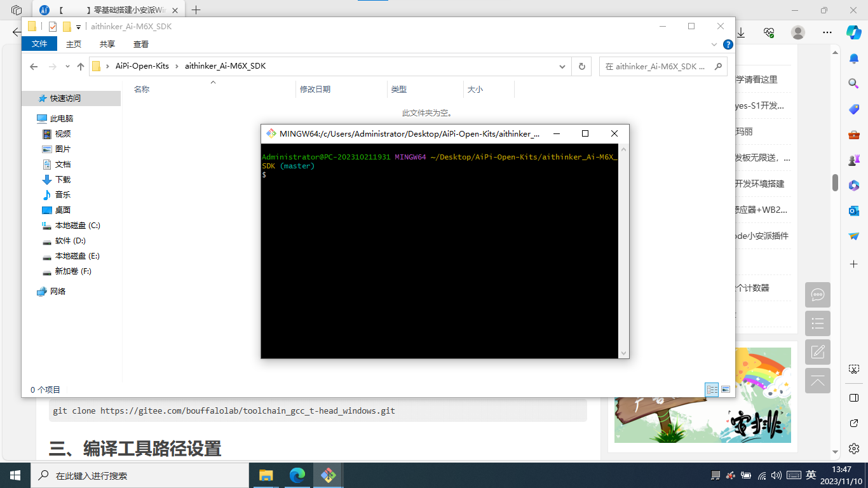Viewport: 868px width, 488px height.
Task: Open Microsoft 365 in Edge sidebar
Action: (x=854, y=185)
